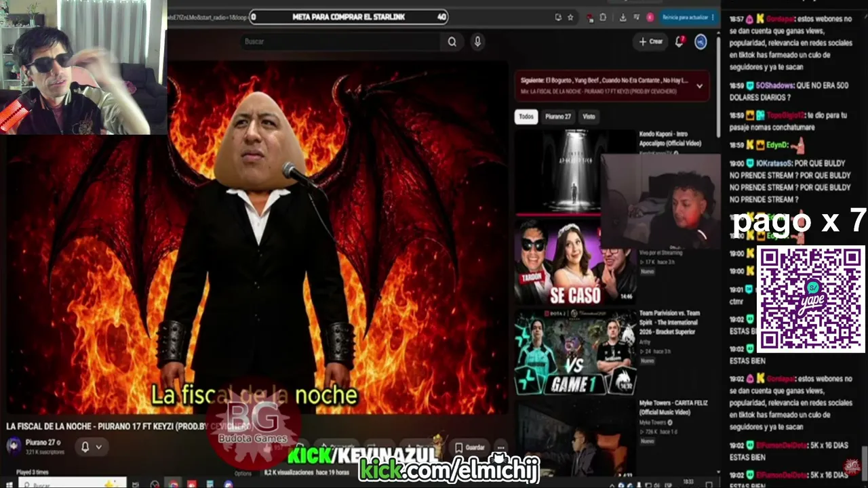Open the Kendo Kaponi video thumbnail
The height and width of the screenshot is (488, 868).
click(x=574, y=171)
